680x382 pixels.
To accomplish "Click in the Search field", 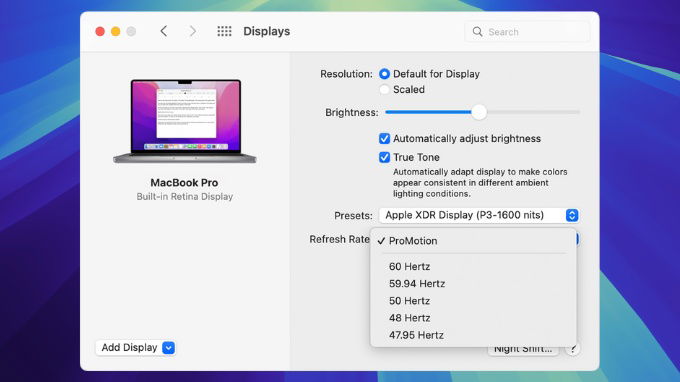I will [527, 32].
